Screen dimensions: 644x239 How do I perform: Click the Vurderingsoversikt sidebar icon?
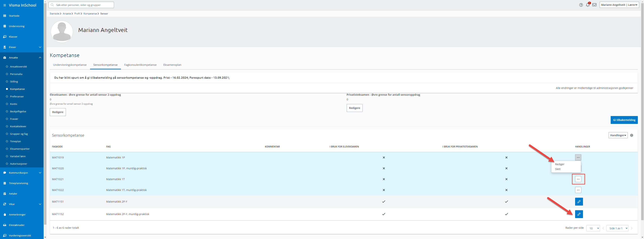click(x=4, y=235)
